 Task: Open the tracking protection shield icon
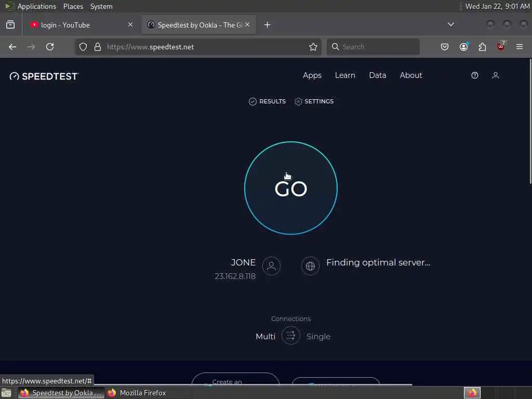(x=83, y=47)
